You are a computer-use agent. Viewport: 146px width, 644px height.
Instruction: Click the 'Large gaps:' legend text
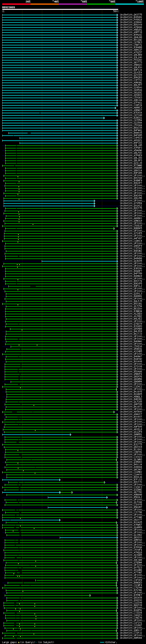coord(10,642)
